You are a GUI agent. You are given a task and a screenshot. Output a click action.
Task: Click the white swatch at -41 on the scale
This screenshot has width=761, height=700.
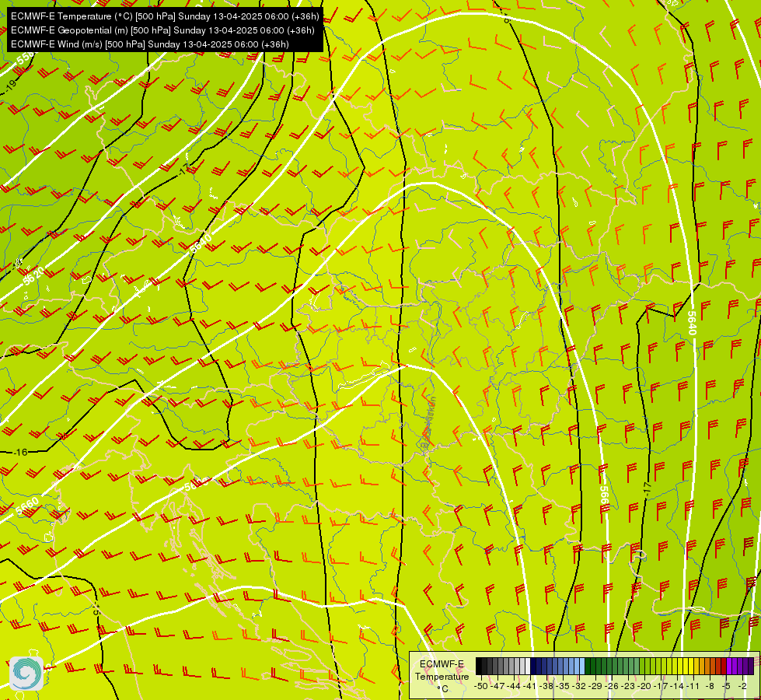pyautogui.click(x=528, y=666)
